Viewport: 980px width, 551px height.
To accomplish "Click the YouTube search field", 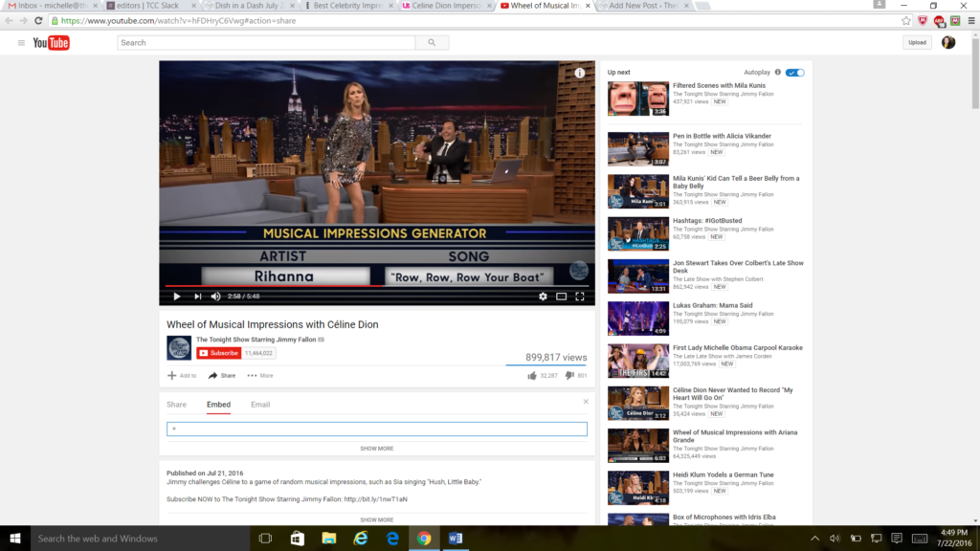I will pyautogui.click(x=266, y=42).
